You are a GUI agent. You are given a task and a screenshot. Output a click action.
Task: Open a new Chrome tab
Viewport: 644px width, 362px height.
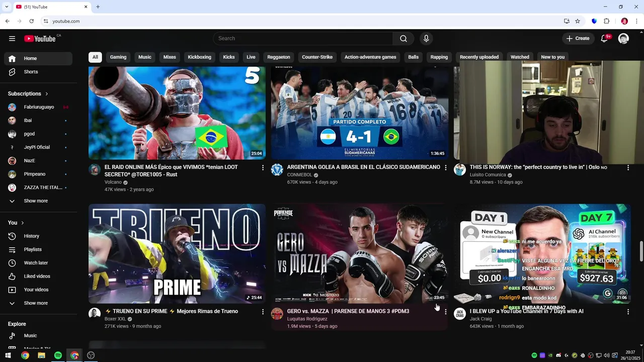(98, 7)
